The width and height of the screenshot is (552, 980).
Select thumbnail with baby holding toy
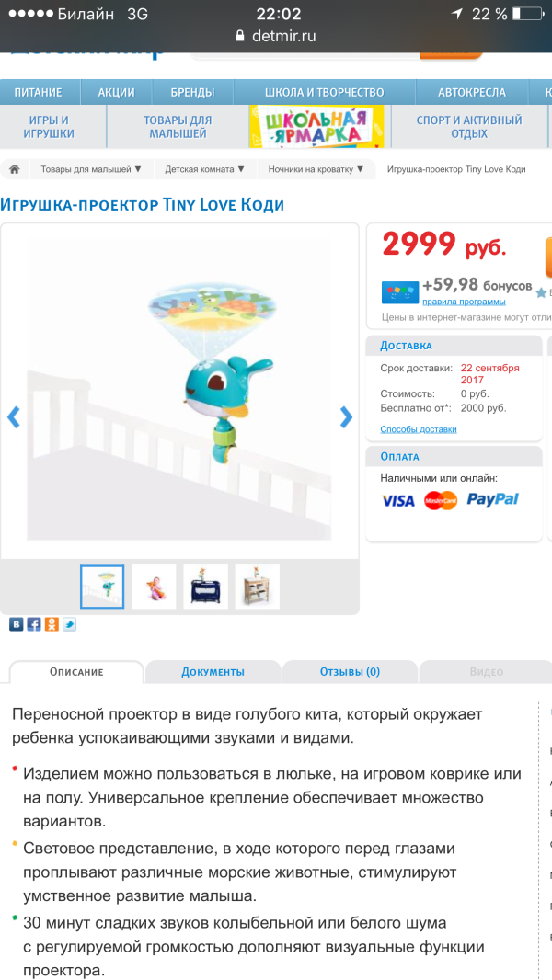[154, 587]
